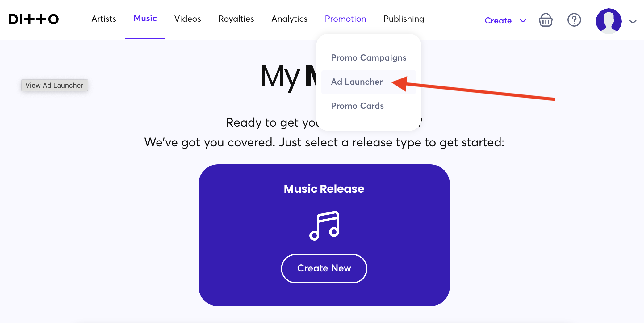Choose Promo Cards in the dropdown
Image resolution: width=644 pixels, height=323 pixels.
click(357, 106)
